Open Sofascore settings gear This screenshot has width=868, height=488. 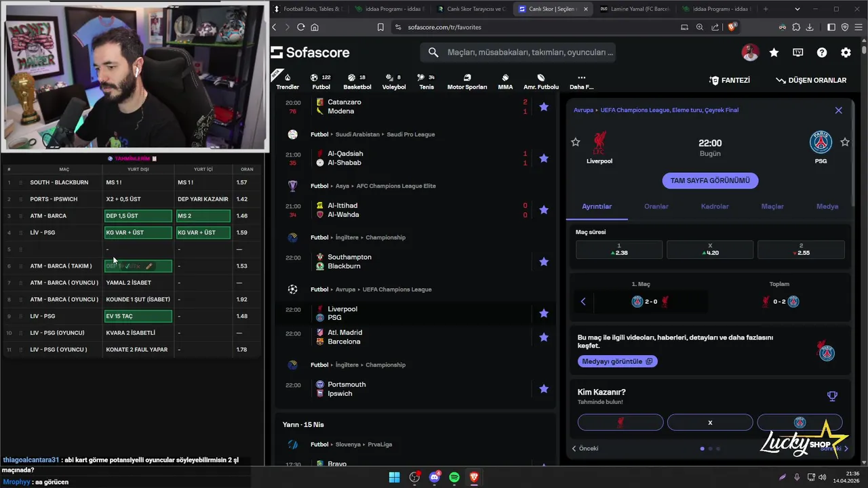pos(846,52)
